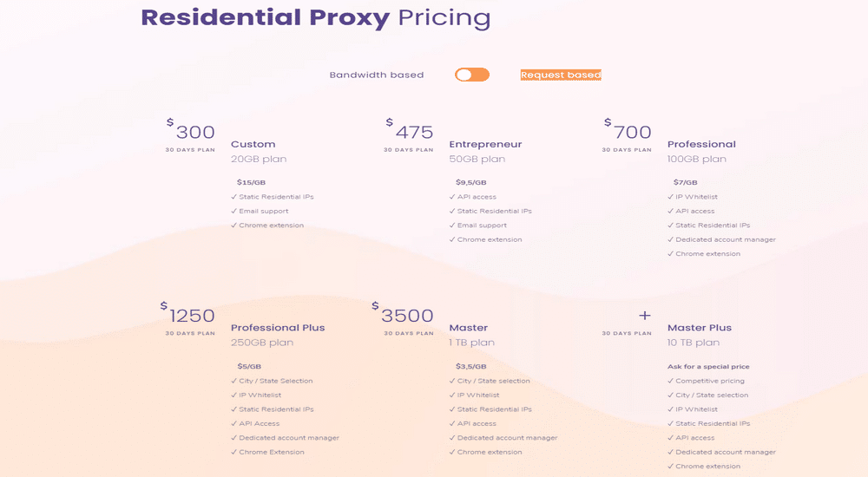868x477 pixels.
Task: Toggle the bandwidth/request pricing switch
Action: [x=472, y=75]
